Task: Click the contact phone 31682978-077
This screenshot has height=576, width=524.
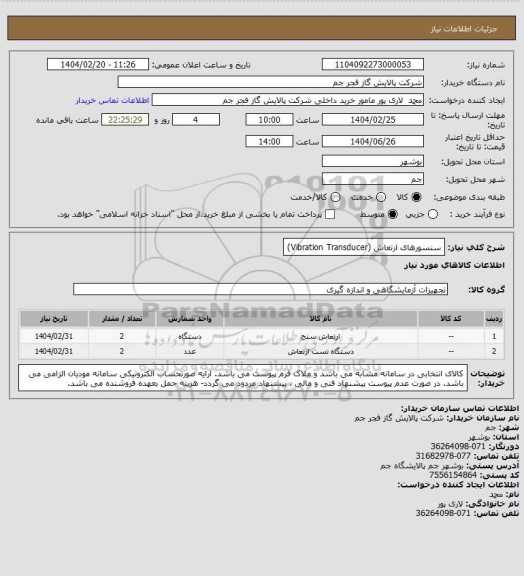Action: [x=443, y=456]
